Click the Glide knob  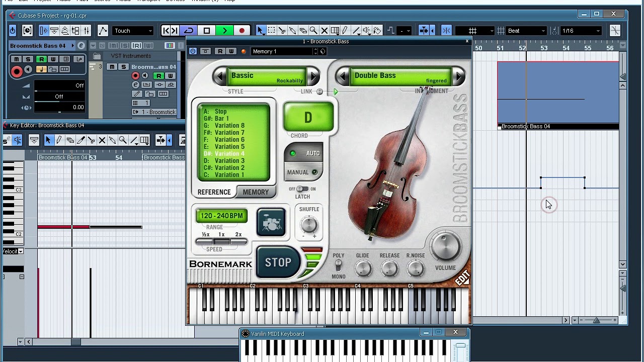[363, 269]
